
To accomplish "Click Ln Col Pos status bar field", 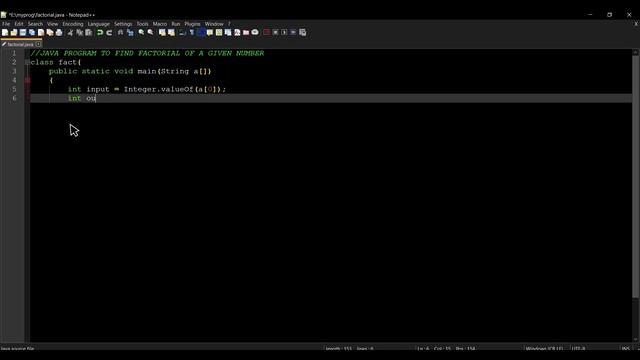I will coord(446,349).
